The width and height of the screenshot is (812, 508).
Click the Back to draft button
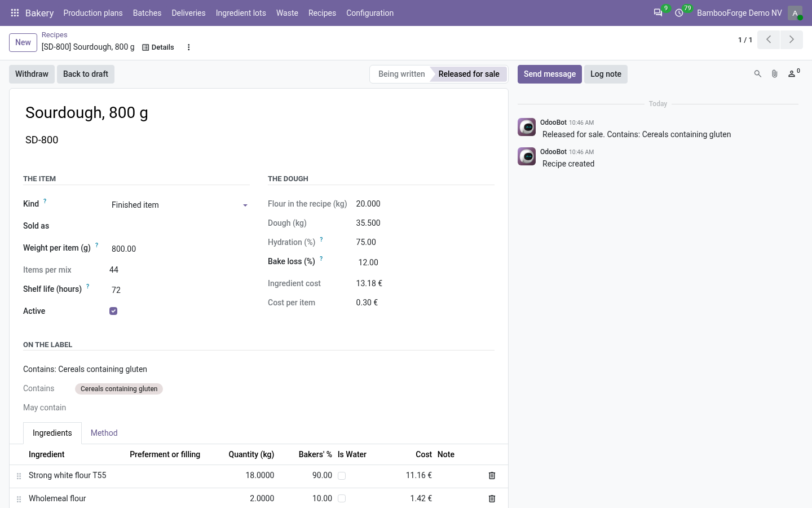tap(86, 74)
